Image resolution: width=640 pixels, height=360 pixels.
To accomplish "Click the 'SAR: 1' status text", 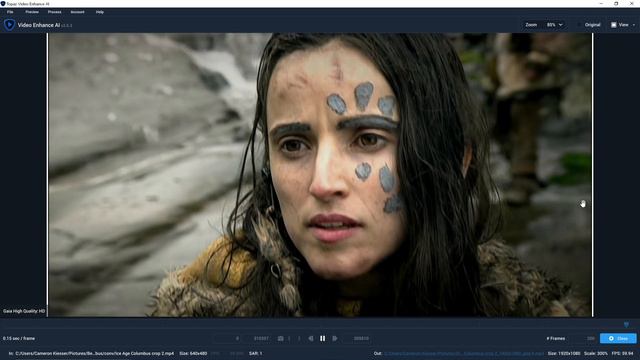I will click(x=256, y=353).
